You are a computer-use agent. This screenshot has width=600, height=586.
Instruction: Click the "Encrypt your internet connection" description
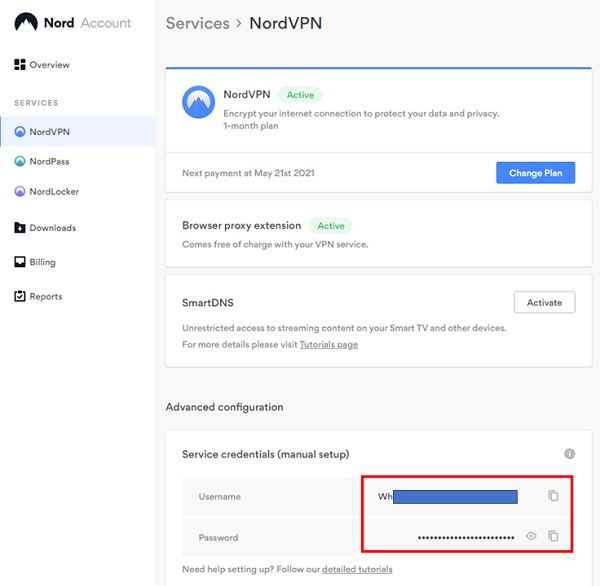click(361, 114)
